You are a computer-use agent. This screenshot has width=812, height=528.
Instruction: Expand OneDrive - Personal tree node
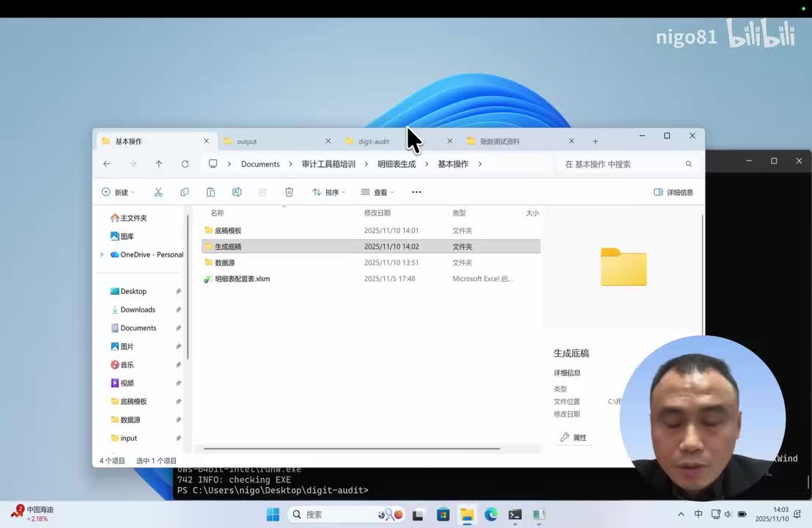pyautogui.click(x=101, y=254)
